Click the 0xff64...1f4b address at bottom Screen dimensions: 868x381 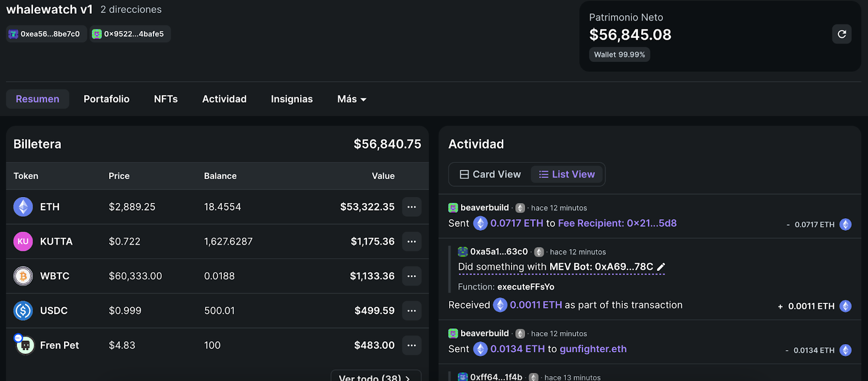496,377
